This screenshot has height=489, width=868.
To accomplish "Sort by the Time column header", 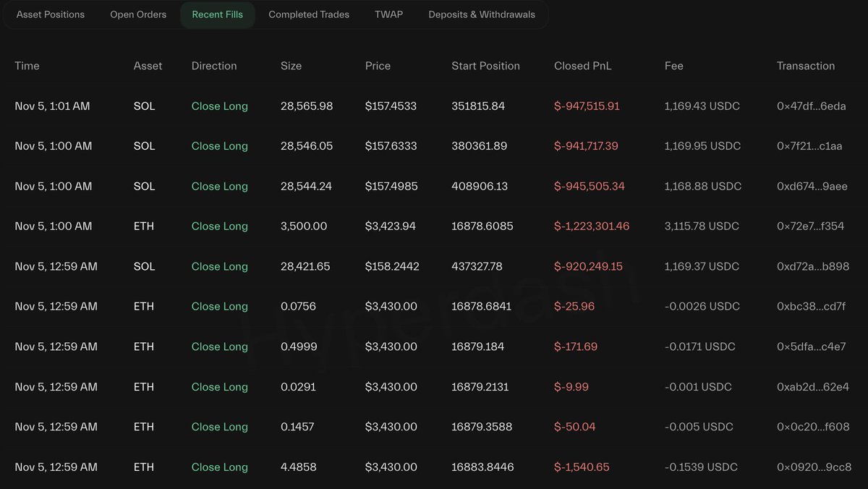I will (27, 66).
